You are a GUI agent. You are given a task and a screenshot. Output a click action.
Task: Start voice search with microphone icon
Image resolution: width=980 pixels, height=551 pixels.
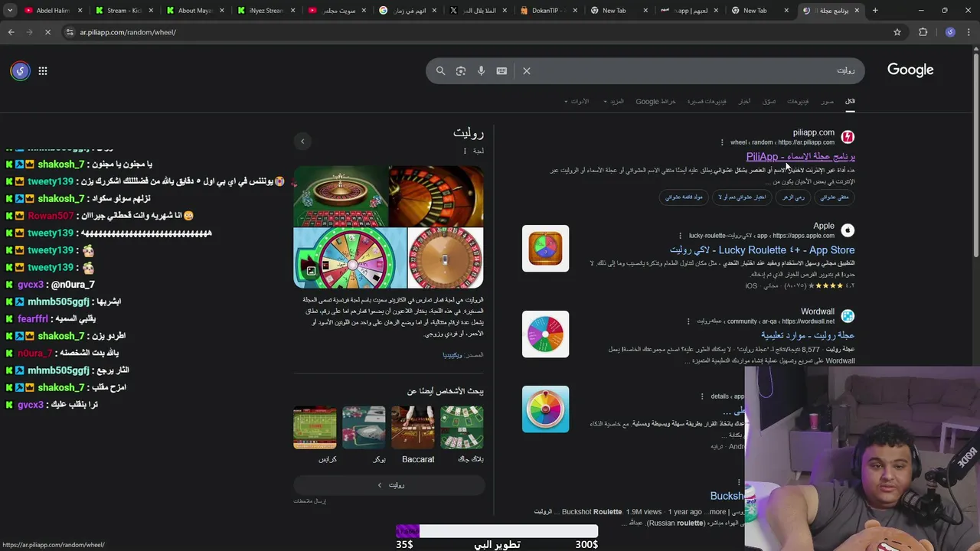click(482, 70)
